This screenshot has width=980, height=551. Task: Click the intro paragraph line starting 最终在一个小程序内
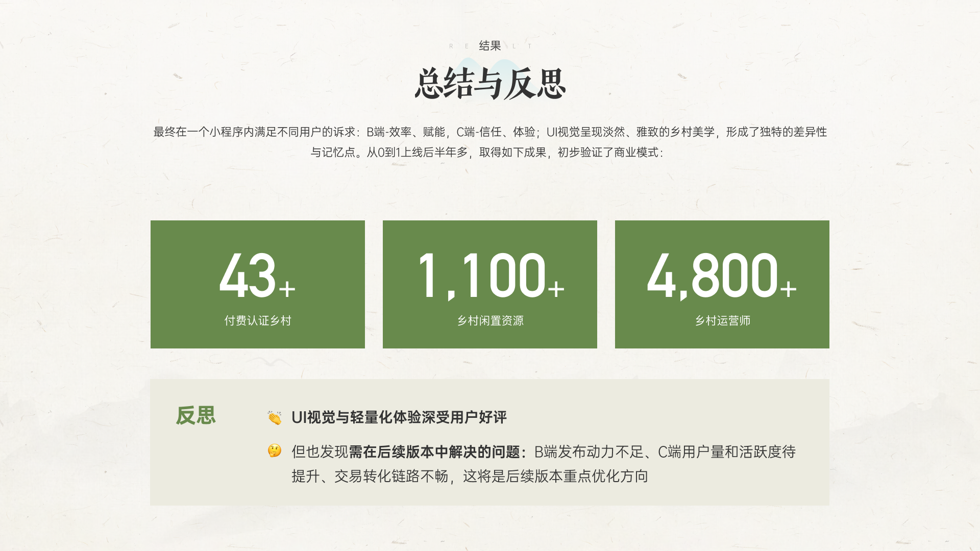pyautogui.click(x=490, y=132)
